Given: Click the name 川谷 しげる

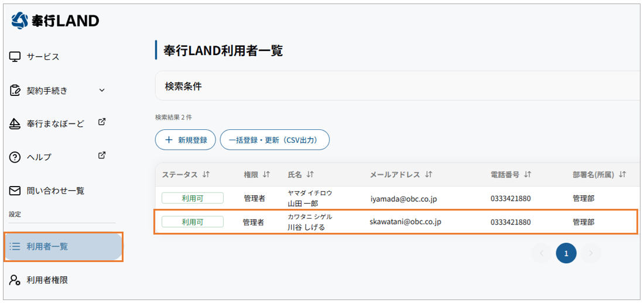Looking at the screenshot, I should 306,227.
